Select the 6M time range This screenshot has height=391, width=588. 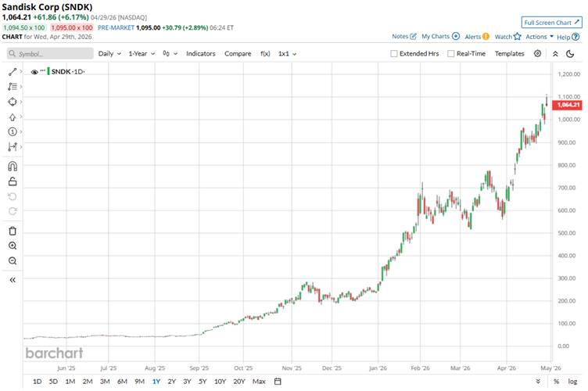coord(122,382)
